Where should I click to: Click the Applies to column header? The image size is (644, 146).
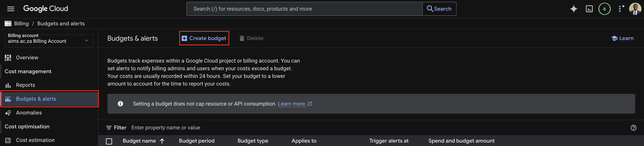(x=304, y=141)
